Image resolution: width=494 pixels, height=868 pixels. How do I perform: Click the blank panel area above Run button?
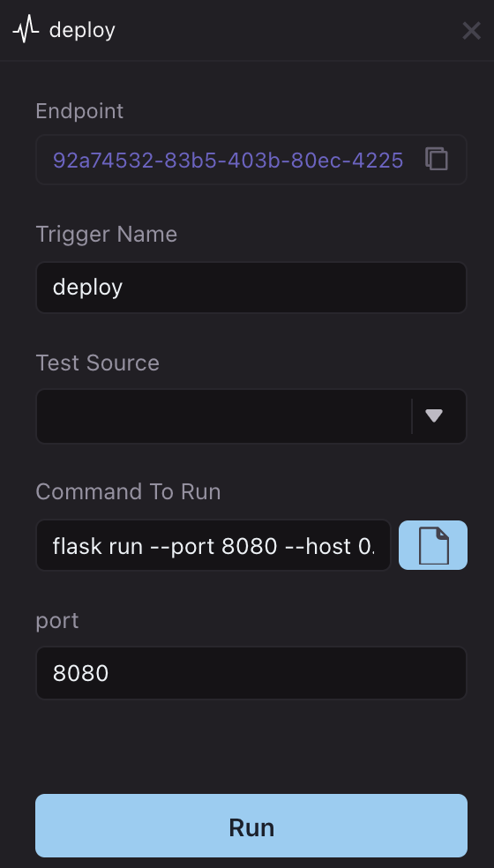tap(251, 747)
